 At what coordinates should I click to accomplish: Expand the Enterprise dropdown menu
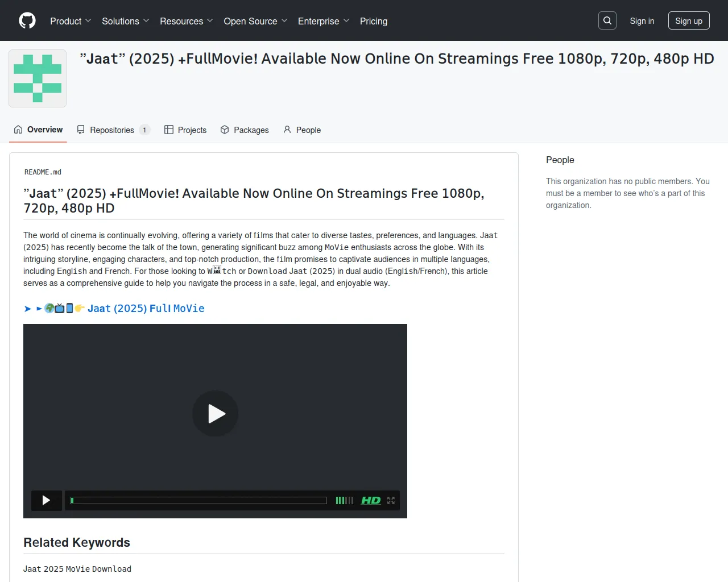coord(323,21)
